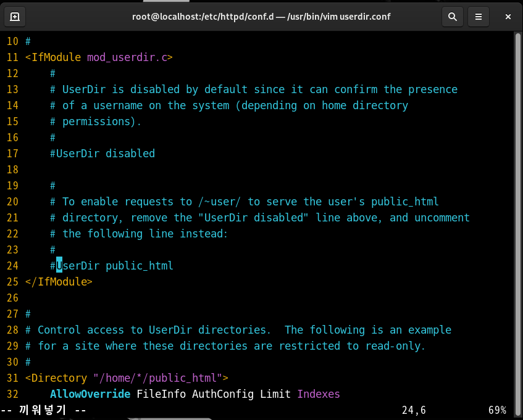Click 'directory, remove the' comment line 21
523x420 pixels.
pos(127,218)
